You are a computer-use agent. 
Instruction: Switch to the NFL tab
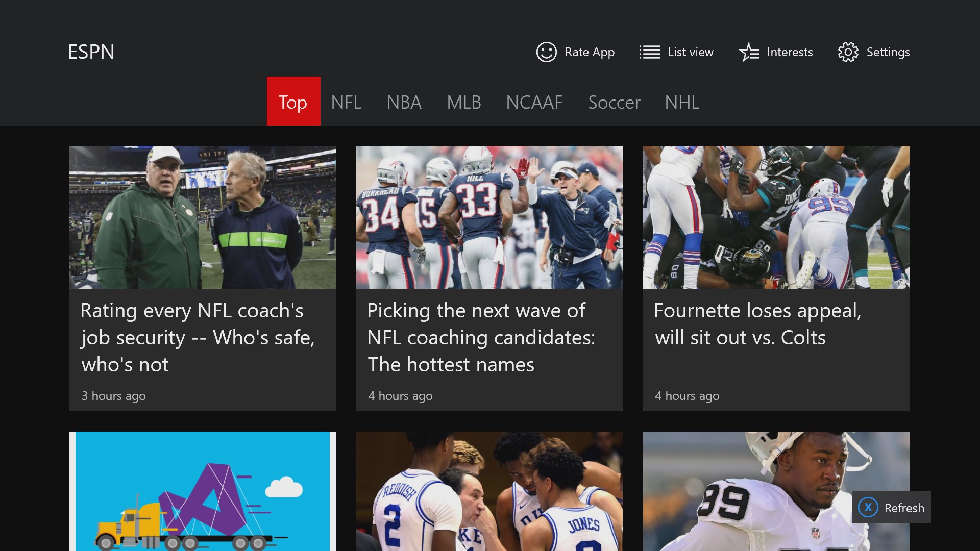[346, 102]
